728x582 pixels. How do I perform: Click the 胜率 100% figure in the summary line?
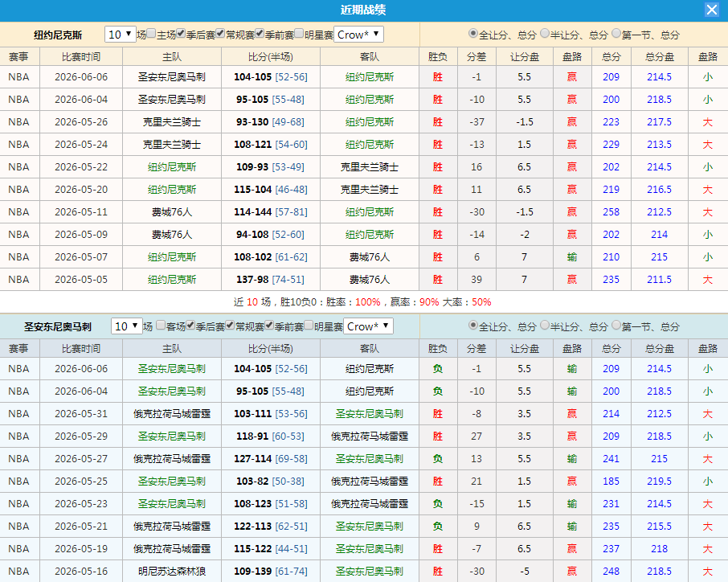click(x=368, y=302)
